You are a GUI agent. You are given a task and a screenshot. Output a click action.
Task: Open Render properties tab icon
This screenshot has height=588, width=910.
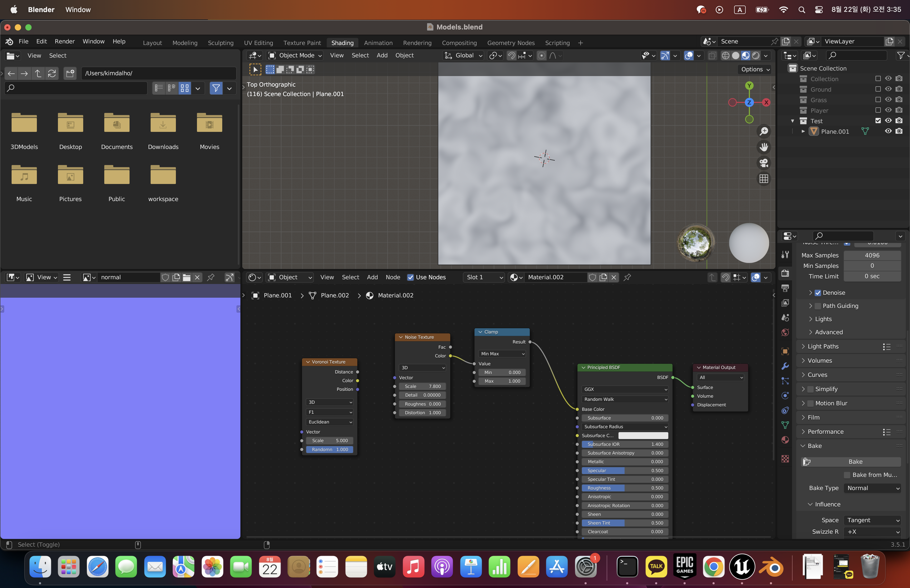(x=785, y=273)
